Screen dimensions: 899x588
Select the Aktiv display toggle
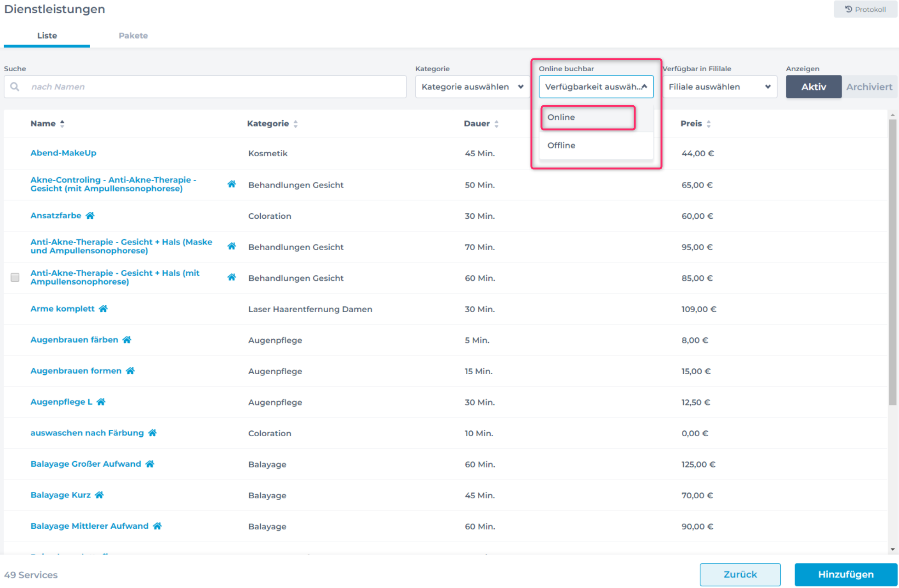(813, 87)
